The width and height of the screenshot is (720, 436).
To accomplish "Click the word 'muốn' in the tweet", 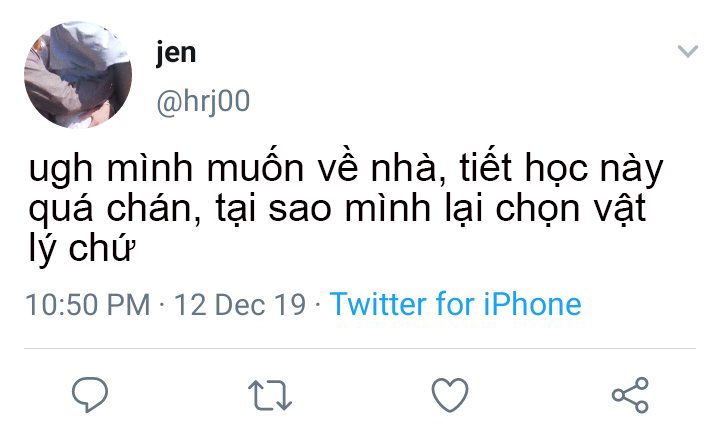I will pos(255,167).
